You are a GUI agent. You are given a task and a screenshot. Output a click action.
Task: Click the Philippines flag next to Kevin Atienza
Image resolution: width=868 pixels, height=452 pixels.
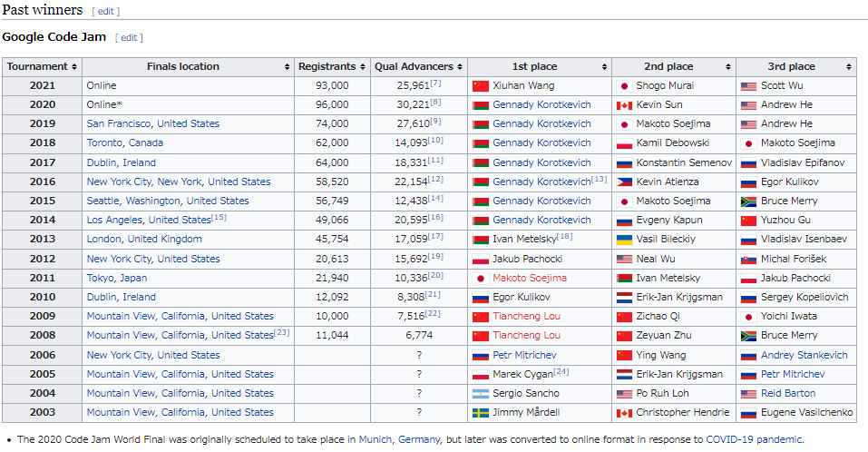[x=624, y=182]
